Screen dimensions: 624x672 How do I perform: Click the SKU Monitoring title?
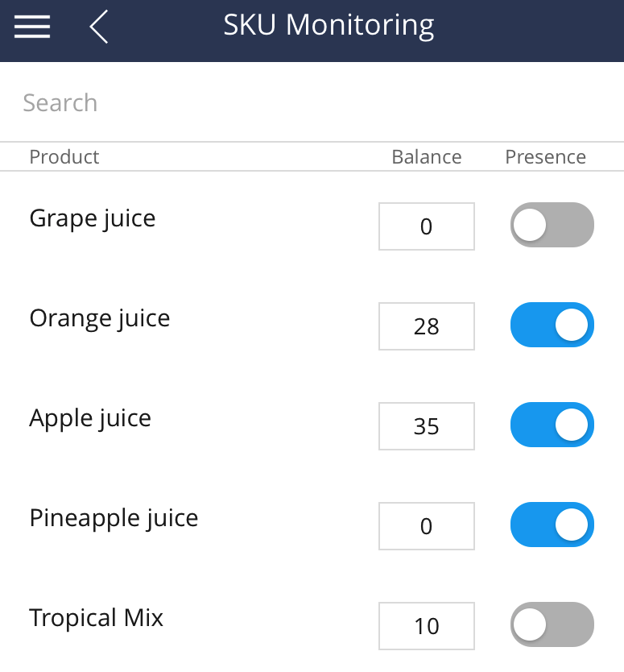click(x=329, y=25)
